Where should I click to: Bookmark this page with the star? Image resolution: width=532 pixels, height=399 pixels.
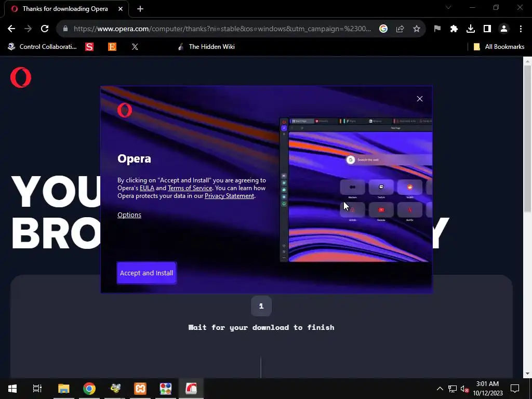click(x=417, y=29)
